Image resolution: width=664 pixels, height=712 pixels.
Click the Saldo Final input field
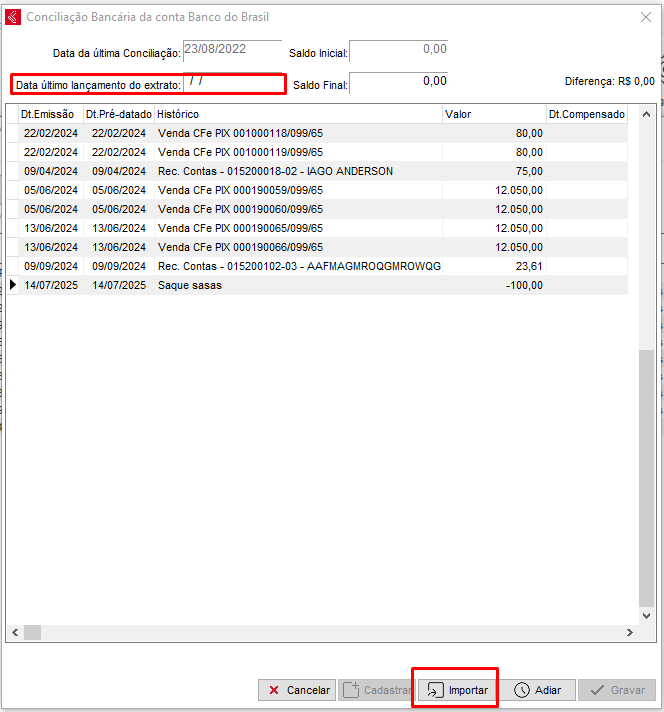[x=399, y=84]
